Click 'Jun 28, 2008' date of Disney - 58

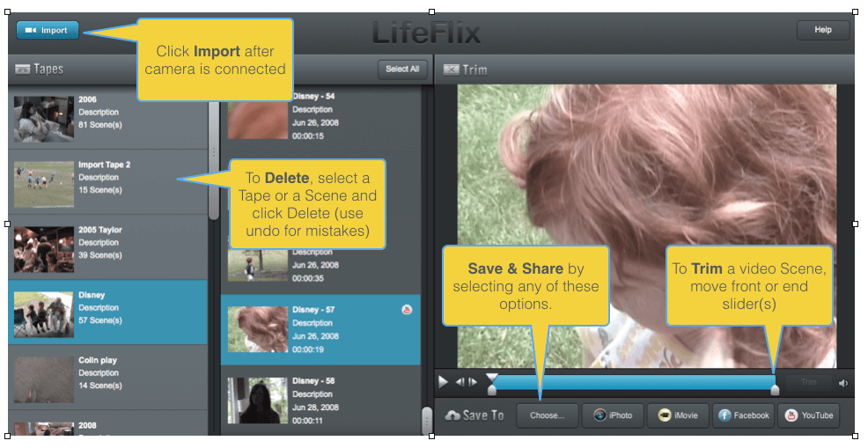pos(315,408)
